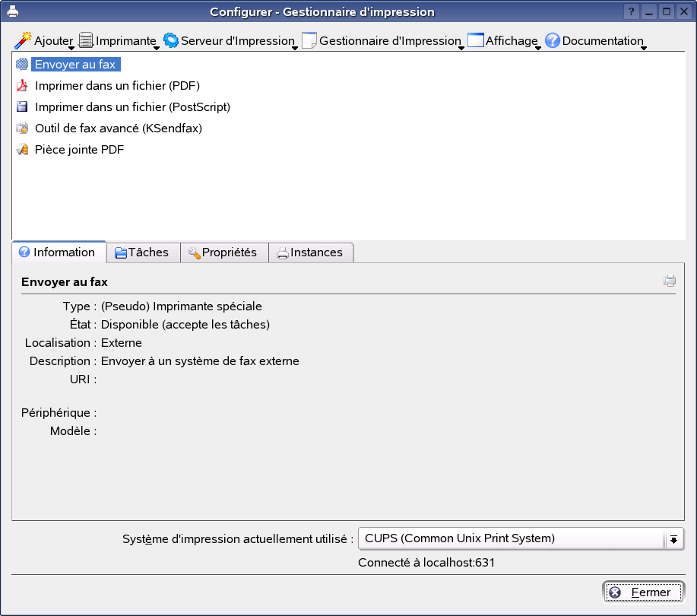Click the red X icon on Fermer
697x616 pixels.
[x=615, y=592]
